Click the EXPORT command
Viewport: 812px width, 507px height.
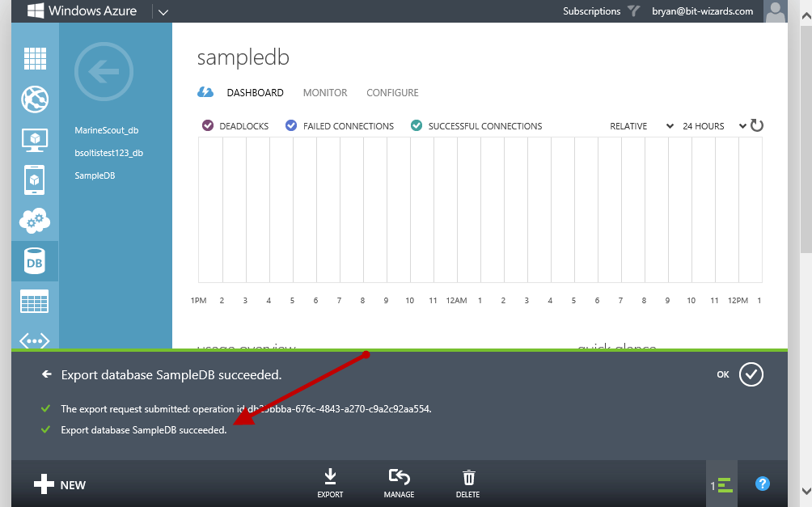pos(330,484)
